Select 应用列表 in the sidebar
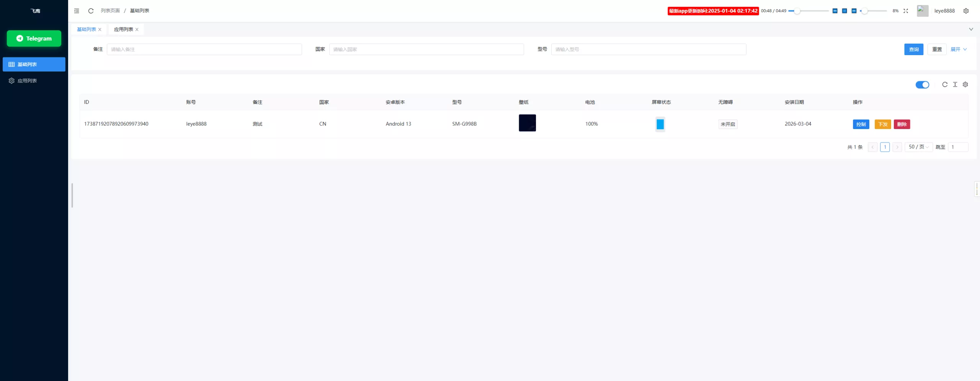This screenshot has width=980, height=381. pos(34,80)
